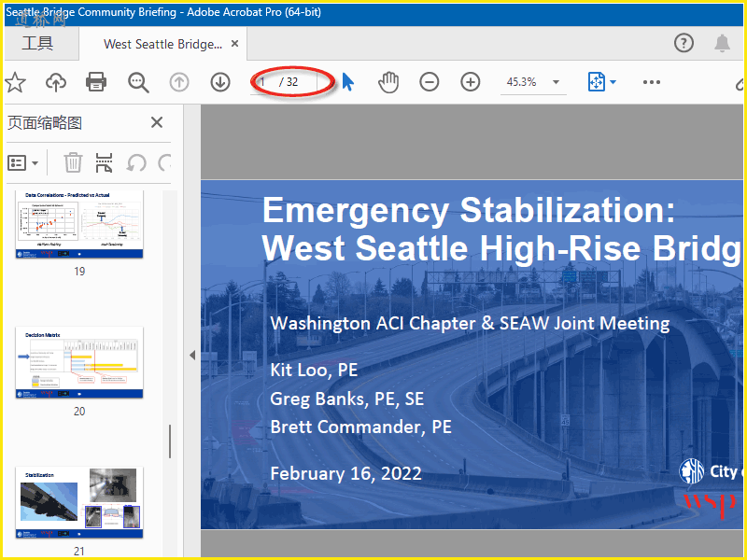This screenshot has width=747, height=560.
Task: Click 'Kit Loo, PE' text on slide
Action: tap(314, 370)
